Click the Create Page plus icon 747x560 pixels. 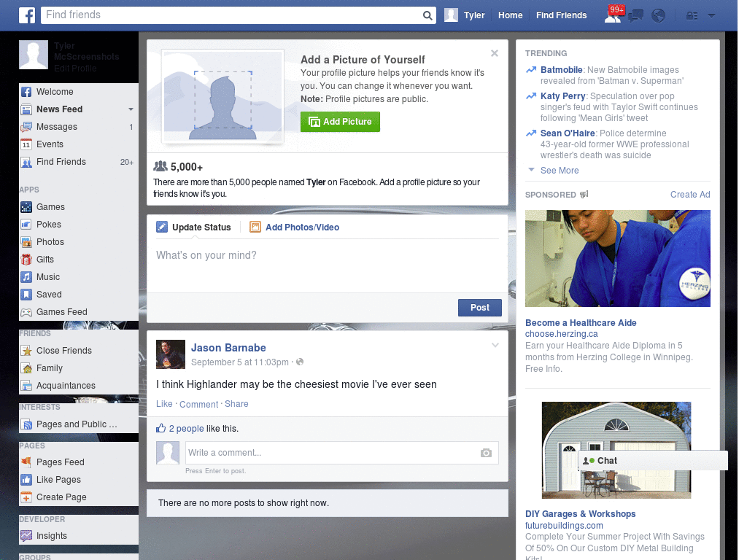pos(26,497)
